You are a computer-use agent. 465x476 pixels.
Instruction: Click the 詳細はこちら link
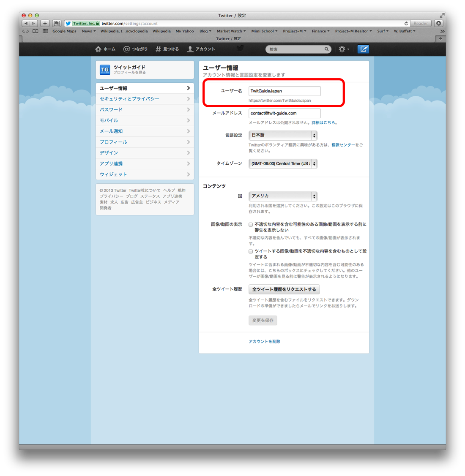click(x=323, y=122)
